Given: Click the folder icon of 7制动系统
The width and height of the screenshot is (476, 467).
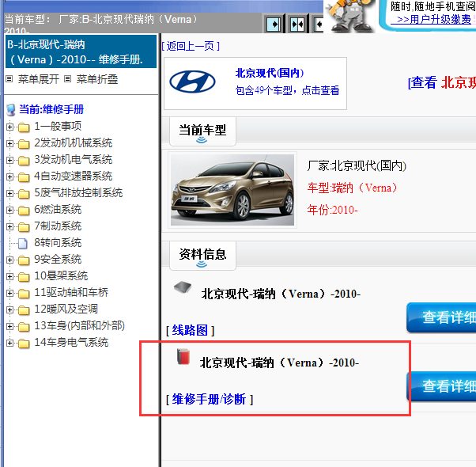Looking at the screenshot, I should 24,226.
